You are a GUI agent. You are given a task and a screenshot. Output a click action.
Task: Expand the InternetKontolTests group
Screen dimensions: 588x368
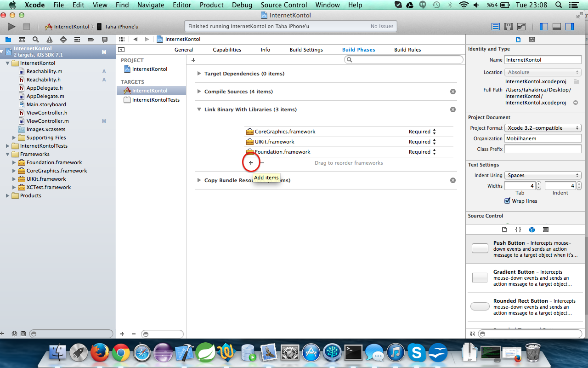[8, 146]
